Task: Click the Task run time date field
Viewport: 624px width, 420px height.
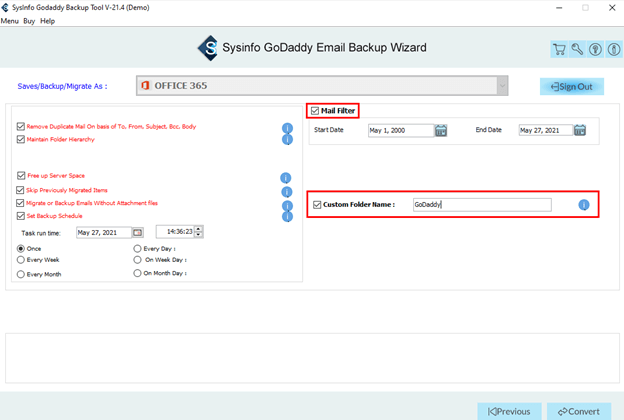Action: pyautogui.click(x=103, y=232)
